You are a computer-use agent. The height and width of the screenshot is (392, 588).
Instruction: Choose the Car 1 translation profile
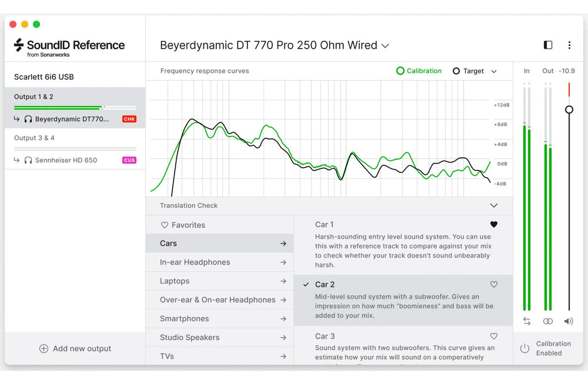(404, 244)
